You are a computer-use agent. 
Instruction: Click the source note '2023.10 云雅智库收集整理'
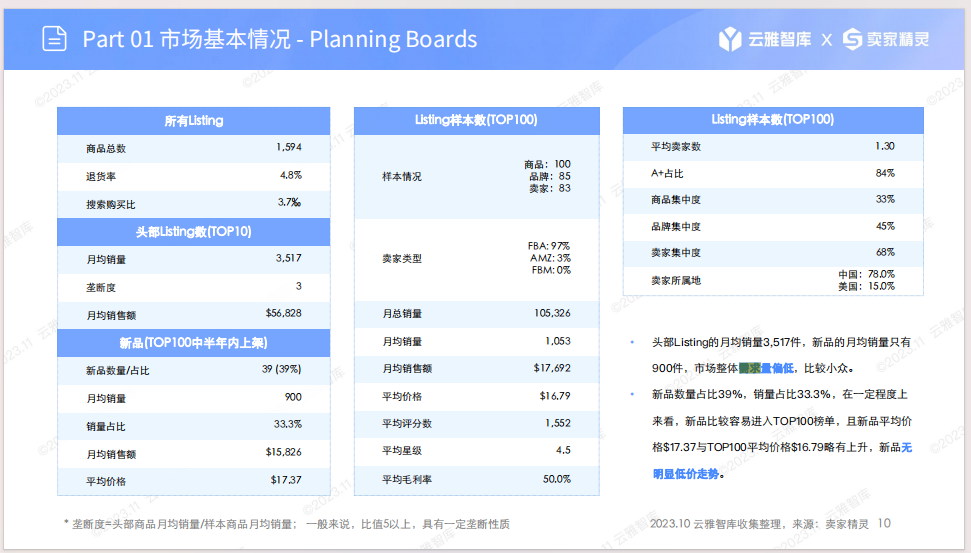715,524
